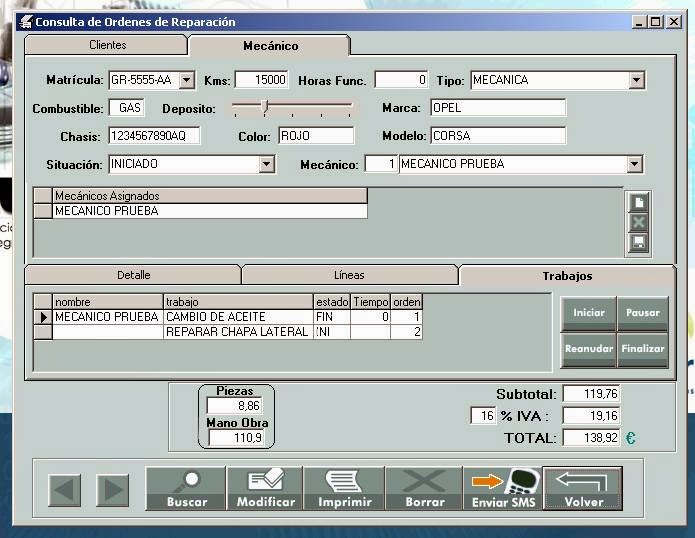Click the Iniciar button
Viewport: 695px width, 538px height.
coord(589,314)
